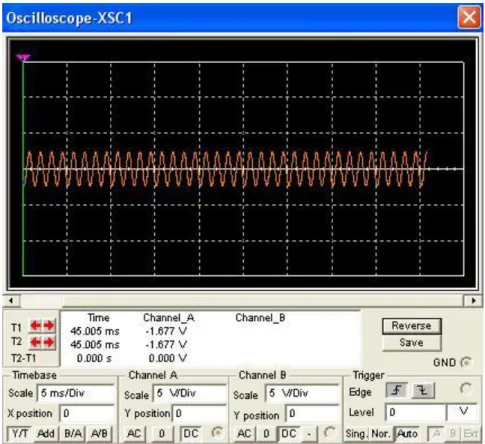Move the T1 cursor right with its arrow
Image resolution: width=485 pixels, height=444 pixels.
[x=49, y=326]
